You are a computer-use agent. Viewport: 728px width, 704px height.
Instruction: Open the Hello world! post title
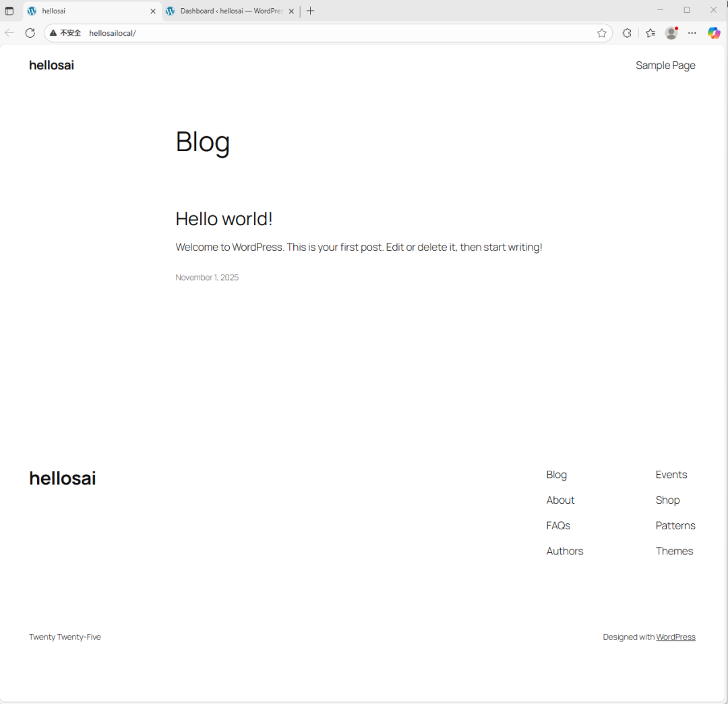(224, 219)
